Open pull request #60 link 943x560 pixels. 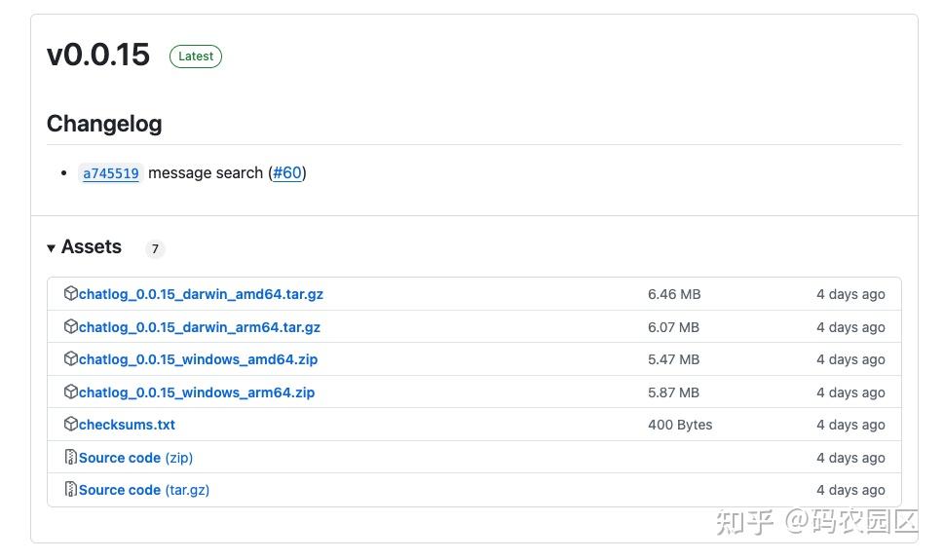pyautogui.click(x=287, y=173)
